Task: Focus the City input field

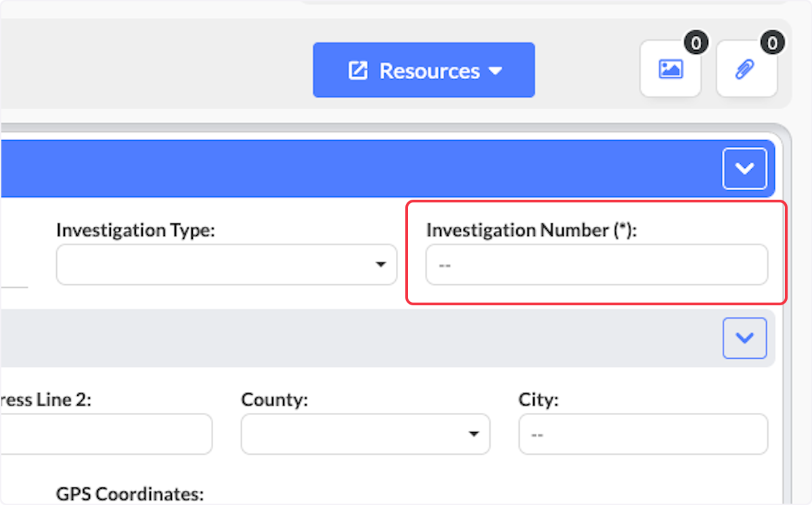Action: (643, 434)
